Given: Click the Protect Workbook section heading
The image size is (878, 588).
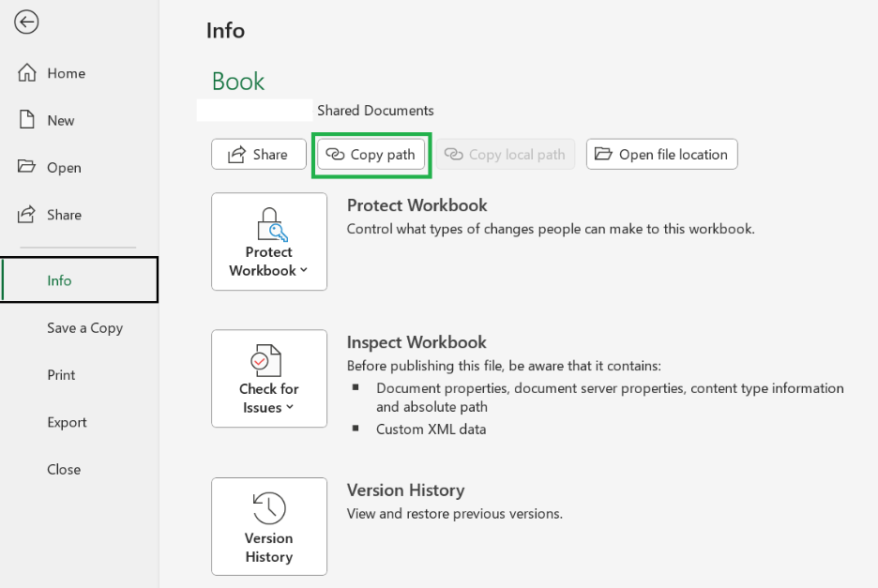Looking at the screenshot, I should pos(417,205).
